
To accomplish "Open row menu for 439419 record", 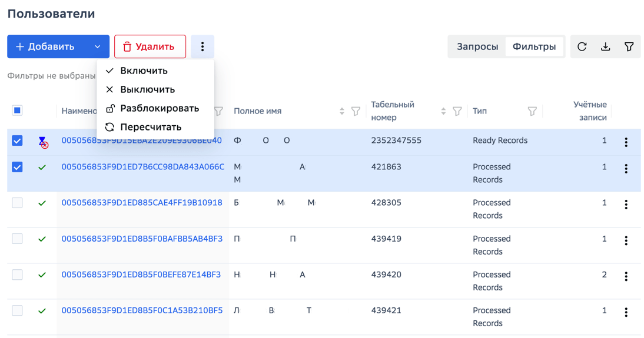I will pyautogui.click(x=626, y=240).
